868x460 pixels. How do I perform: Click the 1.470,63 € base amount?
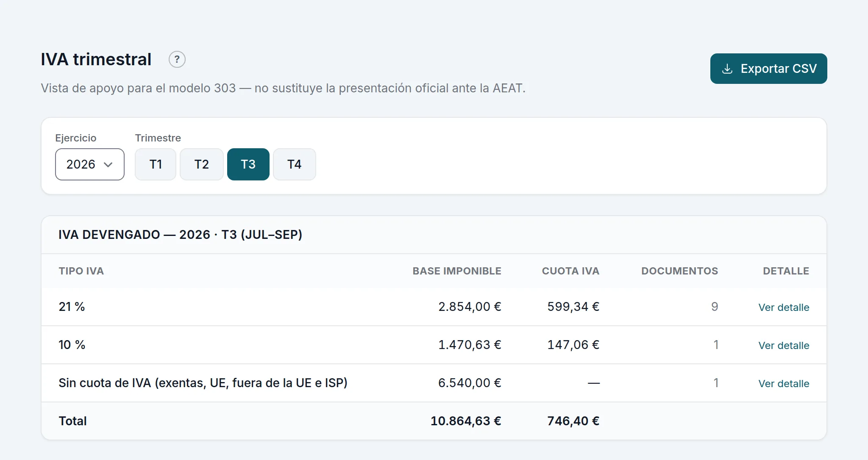pyautogui.click(x=470, y=345)
